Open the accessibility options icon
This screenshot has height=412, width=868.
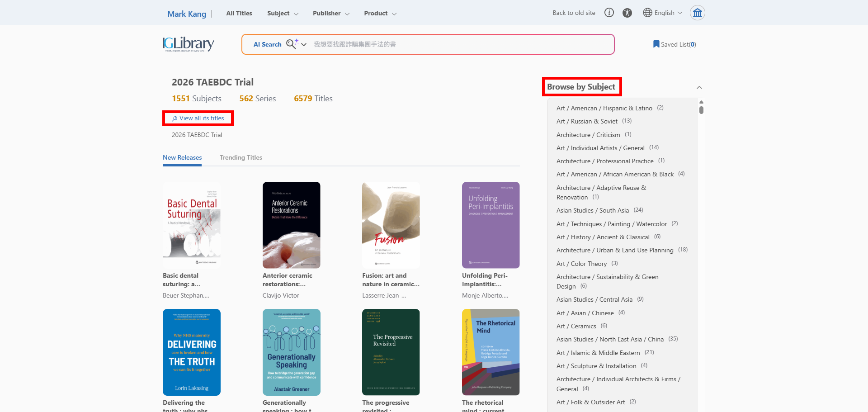tap(627, 13)
